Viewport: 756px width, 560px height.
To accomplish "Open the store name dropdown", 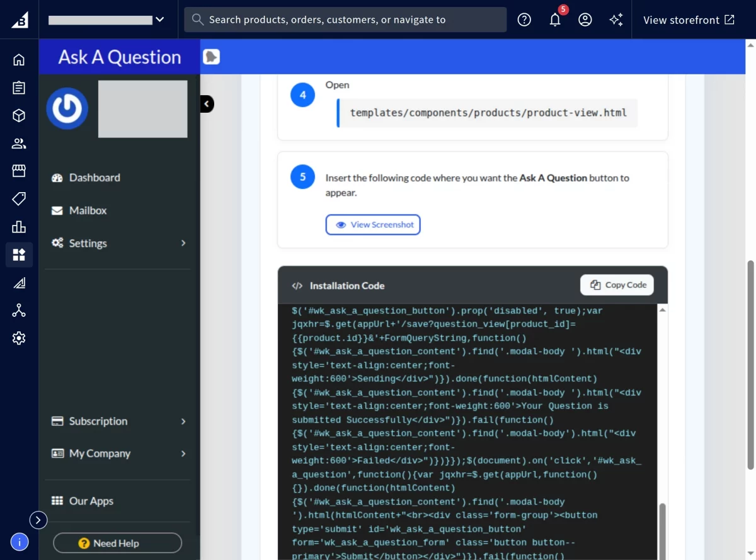I will coord(106,20).
